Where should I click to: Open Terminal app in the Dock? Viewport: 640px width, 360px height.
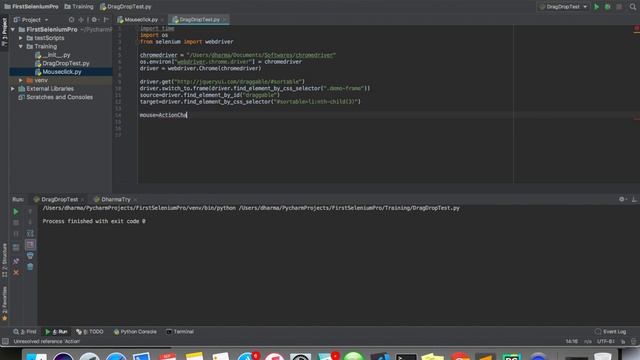[x=406, y=357]
